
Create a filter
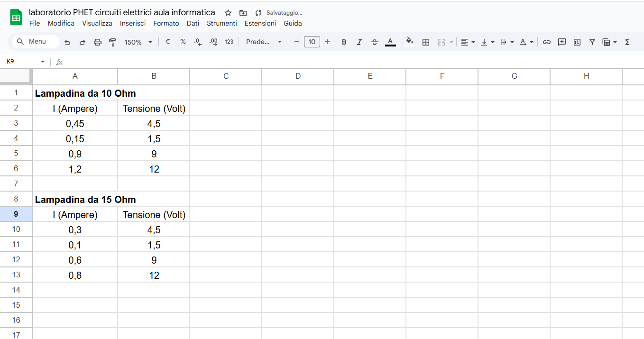(x=592, y=42)
